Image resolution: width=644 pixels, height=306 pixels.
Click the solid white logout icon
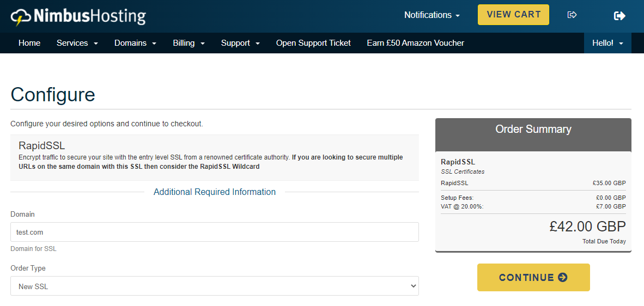(619, 16)
